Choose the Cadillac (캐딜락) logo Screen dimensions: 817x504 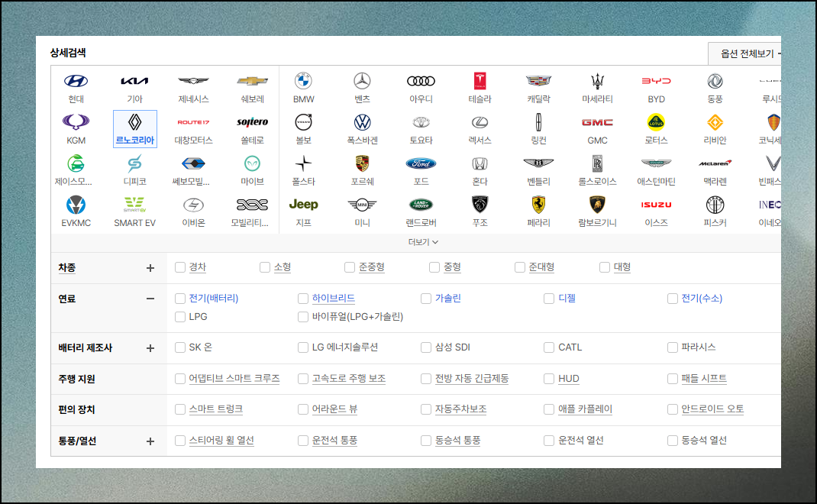[539, 81]
